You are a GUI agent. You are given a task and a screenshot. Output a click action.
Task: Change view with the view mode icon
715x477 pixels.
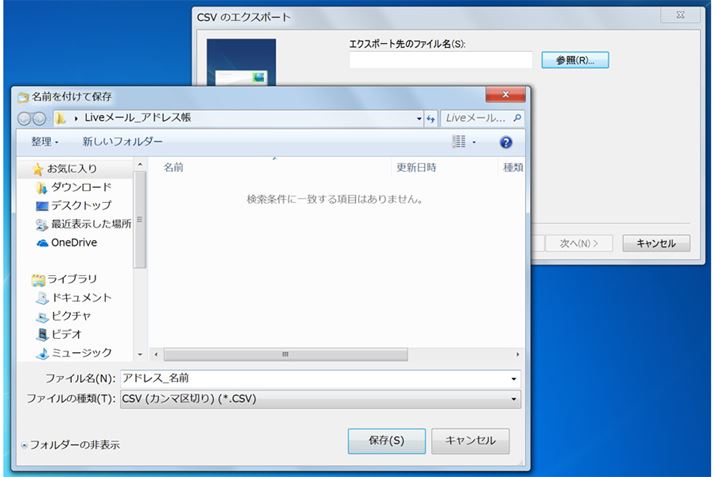click(459, 142)
